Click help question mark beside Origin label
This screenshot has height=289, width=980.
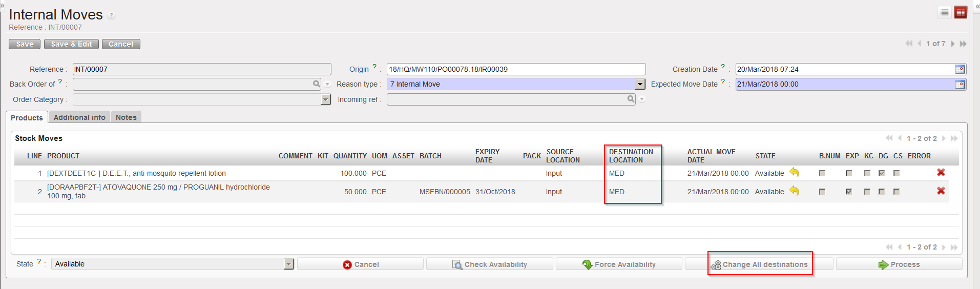(x=374, y=67)
